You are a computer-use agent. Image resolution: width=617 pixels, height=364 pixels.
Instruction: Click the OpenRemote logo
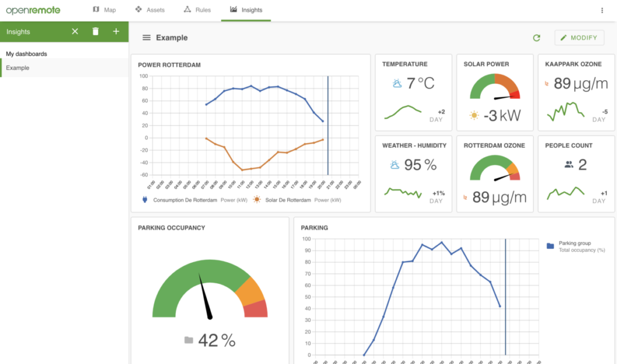tap(33, 10)
